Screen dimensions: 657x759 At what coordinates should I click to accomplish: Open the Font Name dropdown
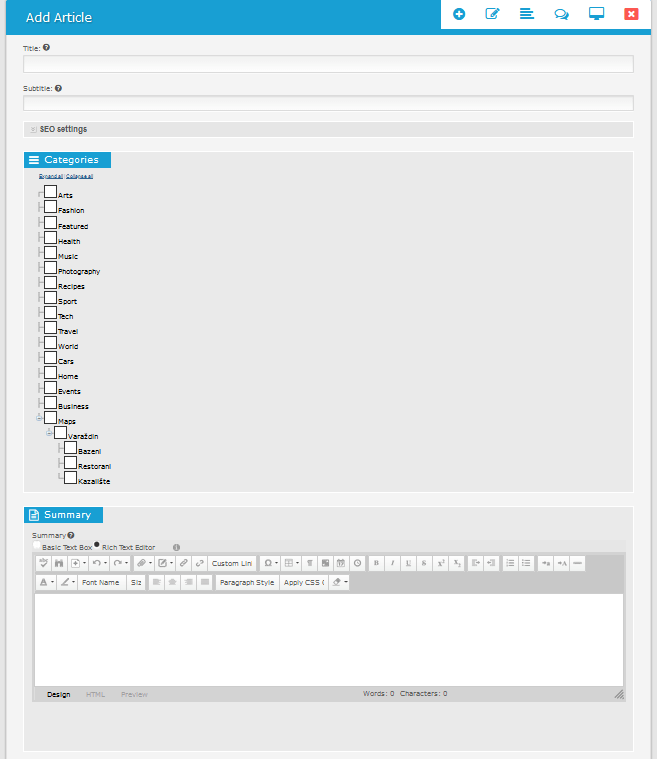click(x=101, y=582)
